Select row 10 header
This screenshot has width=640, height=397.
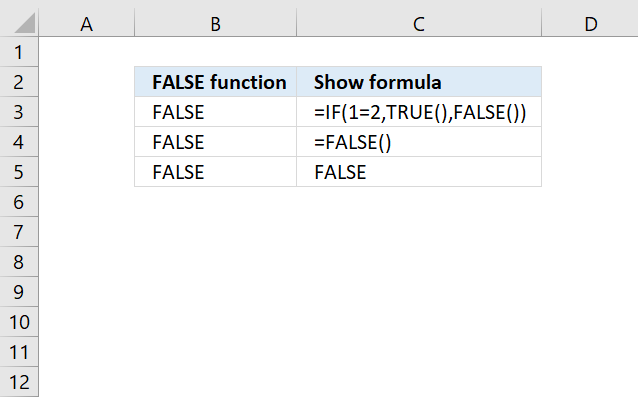(19, 322)
